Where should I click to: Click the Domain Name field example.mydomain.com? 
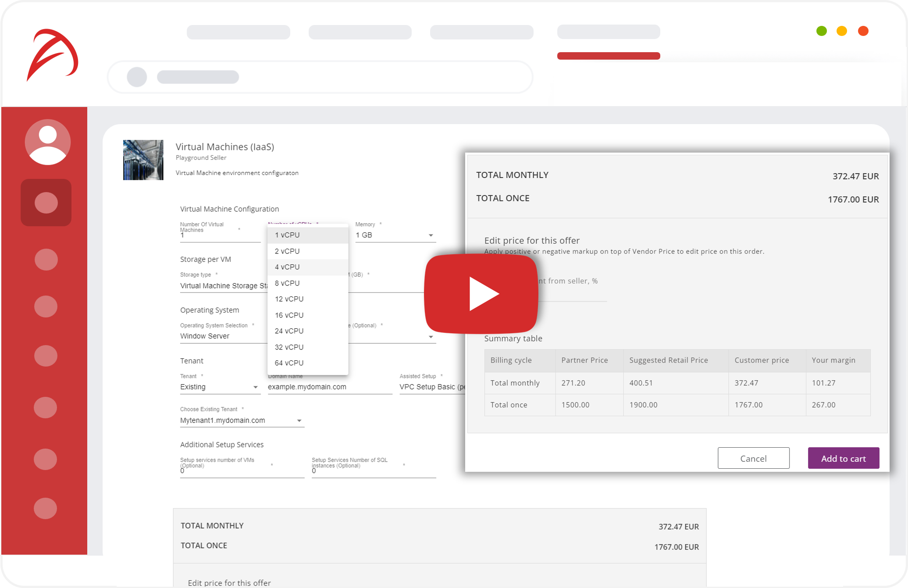(x=330, y=387)
